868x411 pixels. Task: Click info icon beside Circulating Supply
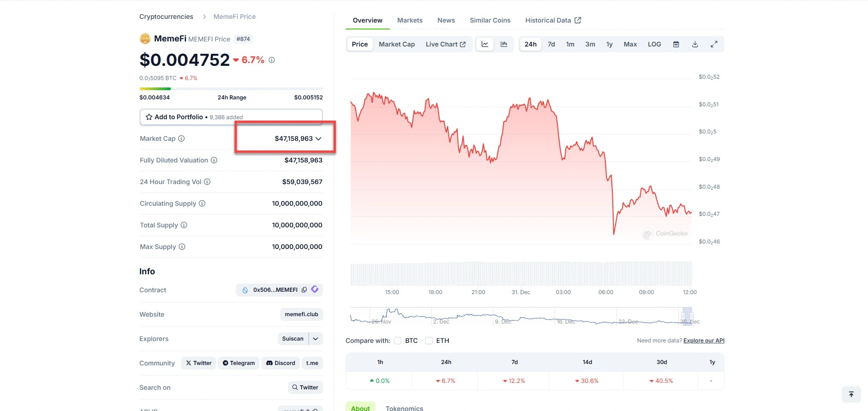pyautogui.click(x=202, y=203)
